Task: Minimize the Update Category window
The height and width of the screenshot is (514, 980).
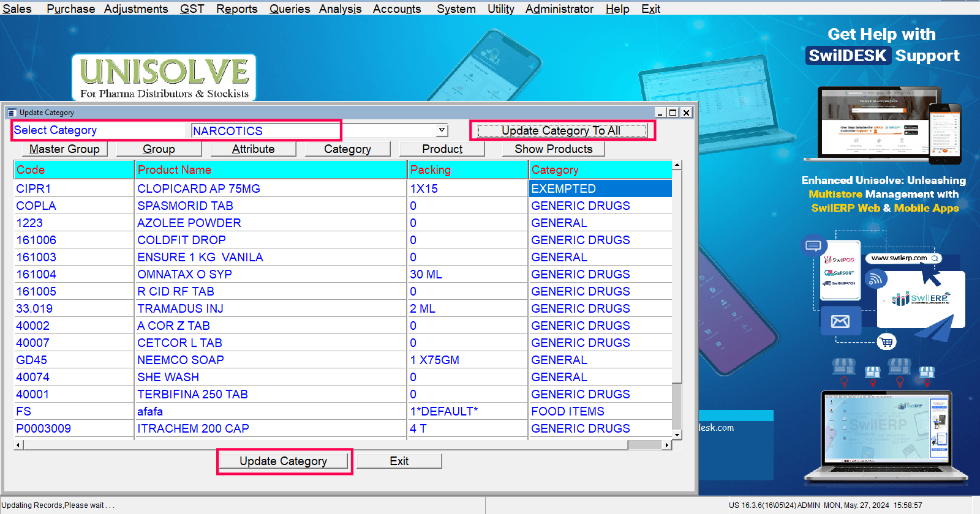Action: point(660,113)
